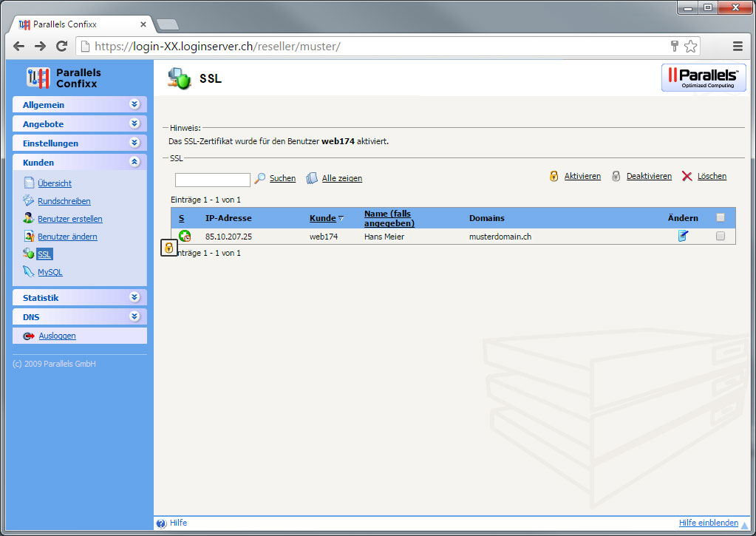Open the Einstellungen menu section
The width and height of the screenshot is (756, 536).
click(x=80, y=143)
